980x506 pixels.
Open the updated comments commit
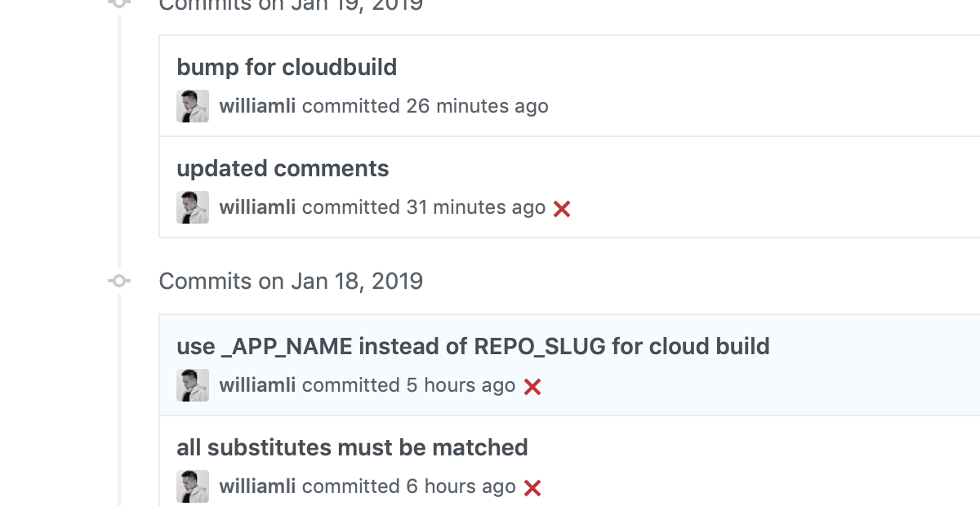pos(283,168)
